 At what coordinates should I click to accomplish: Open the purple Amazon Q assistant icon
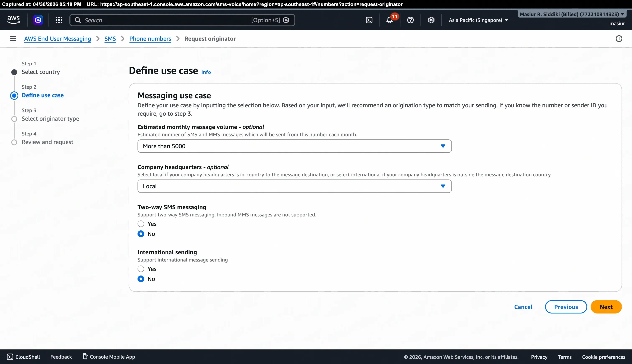(x=38, y=20)
